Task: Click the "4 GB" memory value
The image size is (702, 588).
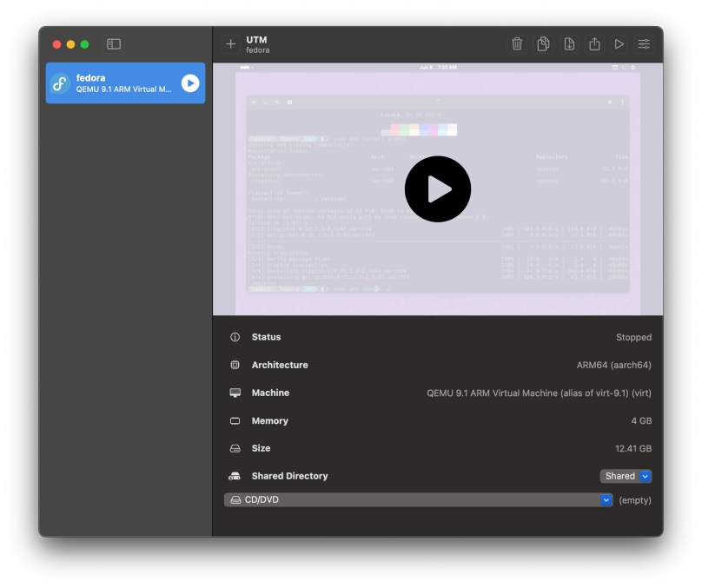Action: [x=641, y=420]
